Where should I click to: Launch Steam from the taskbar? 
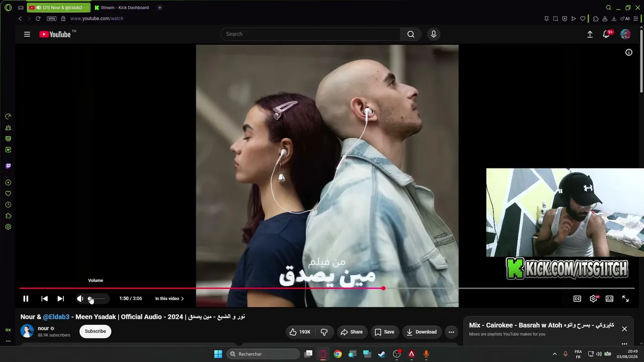pos(382,354)
